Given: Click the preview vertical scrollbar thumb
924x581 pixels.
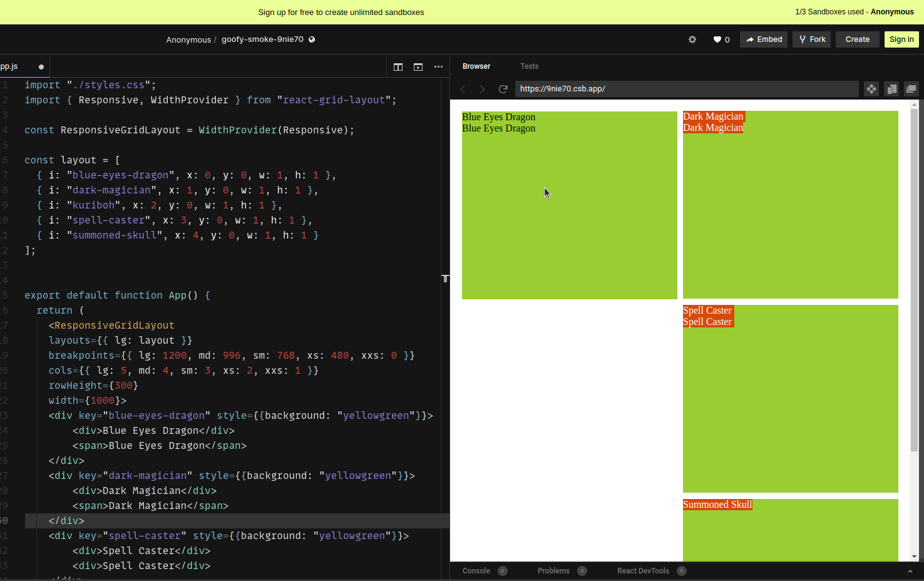Looking at the screenshot, I should coord(914,280).
